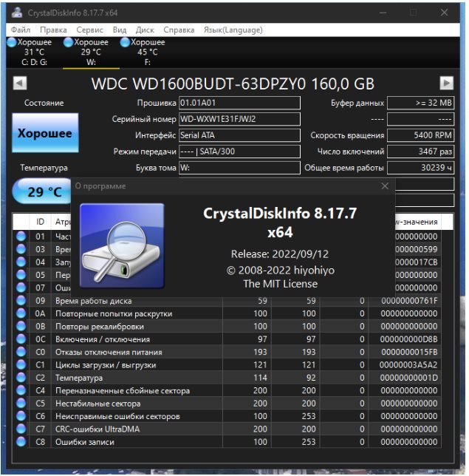Click the power-on hours field 30239 ч
This screenshot has height=476, width=469.
[x=420, y=168]
